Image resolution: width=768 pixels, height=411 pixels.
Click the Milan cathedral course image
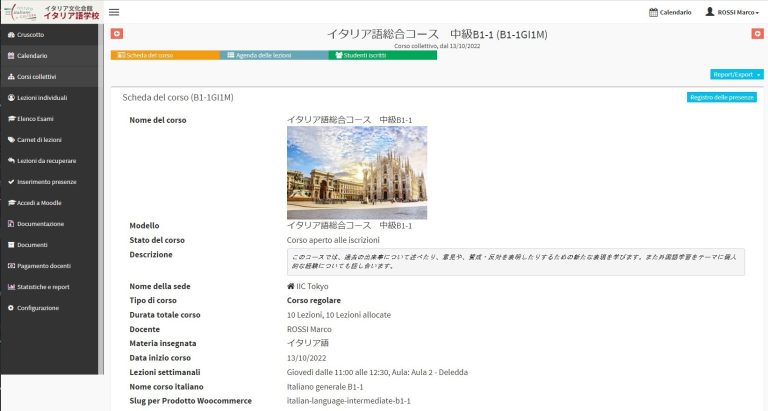click(x=356, y=172)
